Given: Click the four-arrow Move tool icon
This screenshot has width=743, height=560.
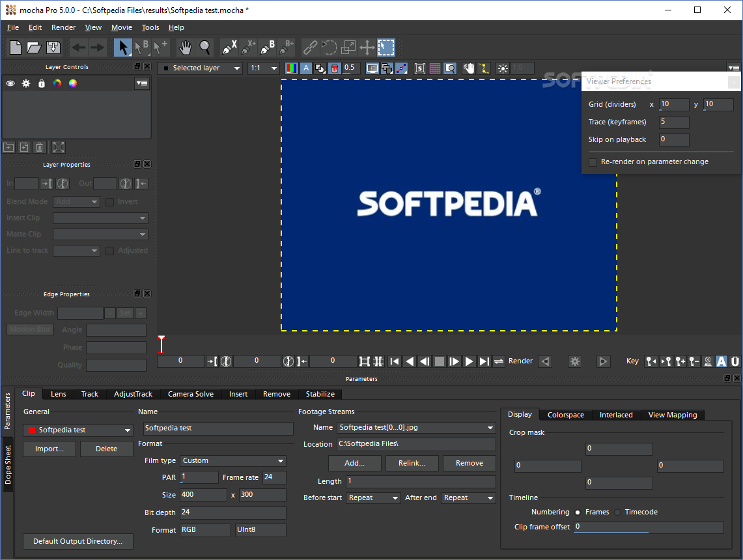Looking at the screenshot, I should (x=367, y=48).
